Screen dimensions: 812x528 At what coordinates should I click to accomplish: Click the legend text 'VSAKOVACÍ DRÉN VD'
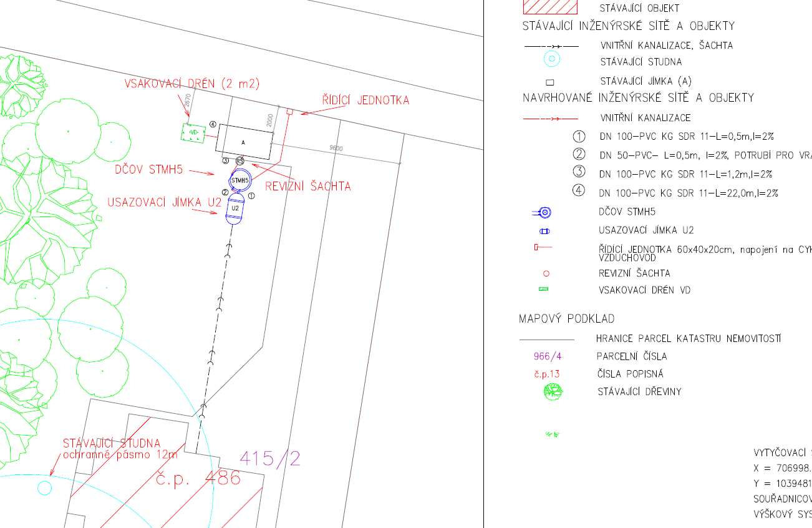pyautogui.click(x=645, y=290)
